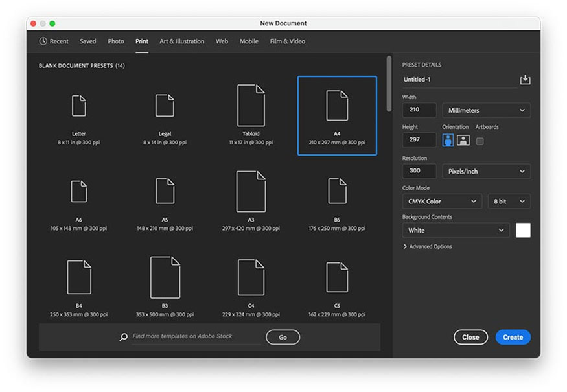Switch to the Film & Video tab
The width and height of the screenshot is (567, 392).
coord(288,41)
